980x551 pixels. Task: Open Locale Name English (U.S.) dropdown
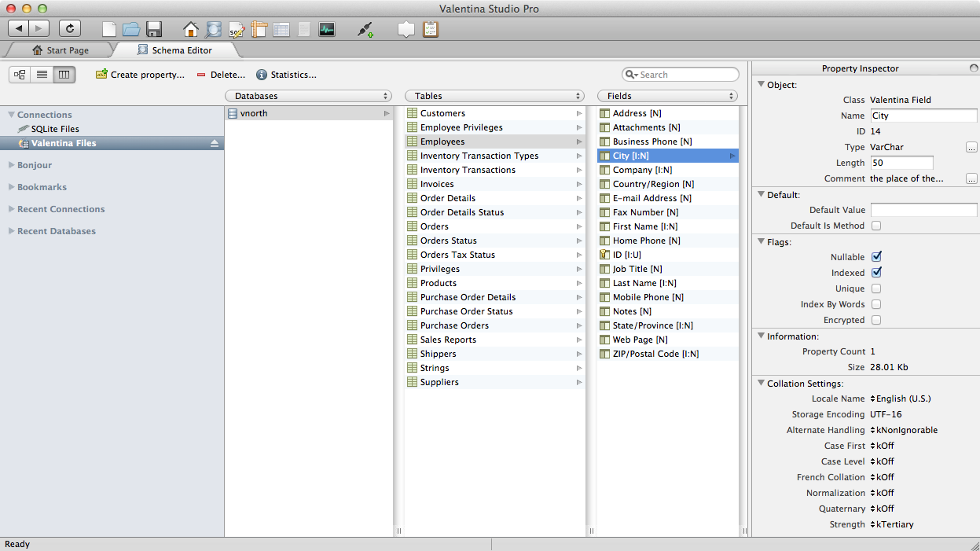tap(901, 399)
